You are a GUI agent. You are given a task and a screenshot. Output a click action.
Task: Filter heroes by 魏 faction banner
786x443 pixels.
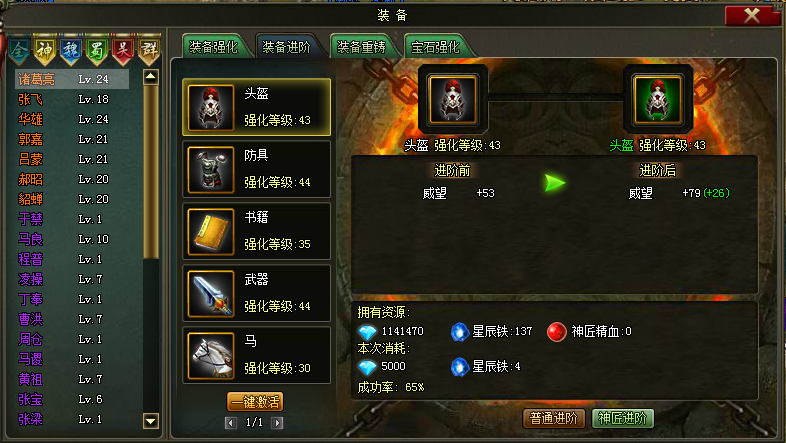point(71,50)
